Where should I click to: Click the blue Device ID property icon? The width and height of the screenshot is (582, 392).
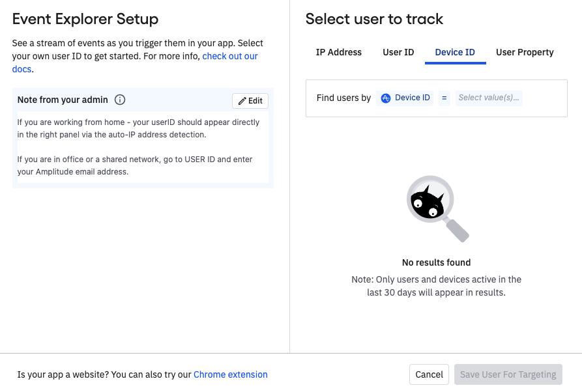pyautogui.click(x=386, y=98)
